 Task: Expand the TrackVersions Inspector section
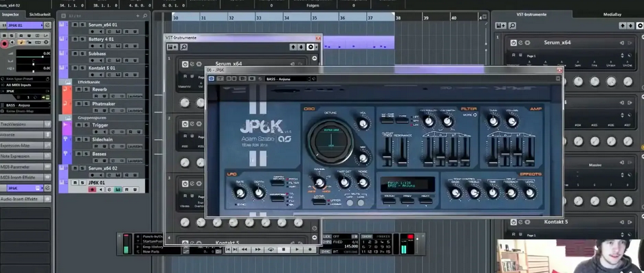25,124
